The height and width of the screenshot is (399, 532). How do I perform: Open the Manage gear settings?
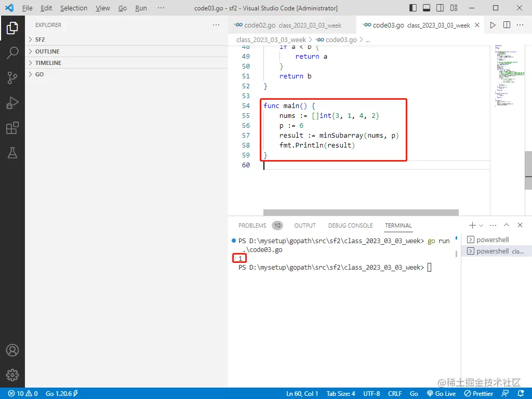click(12, 375)
